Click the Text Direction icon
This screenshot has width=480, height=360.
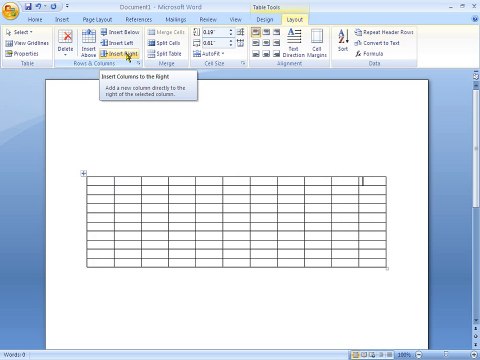click(x=294, y=36)
